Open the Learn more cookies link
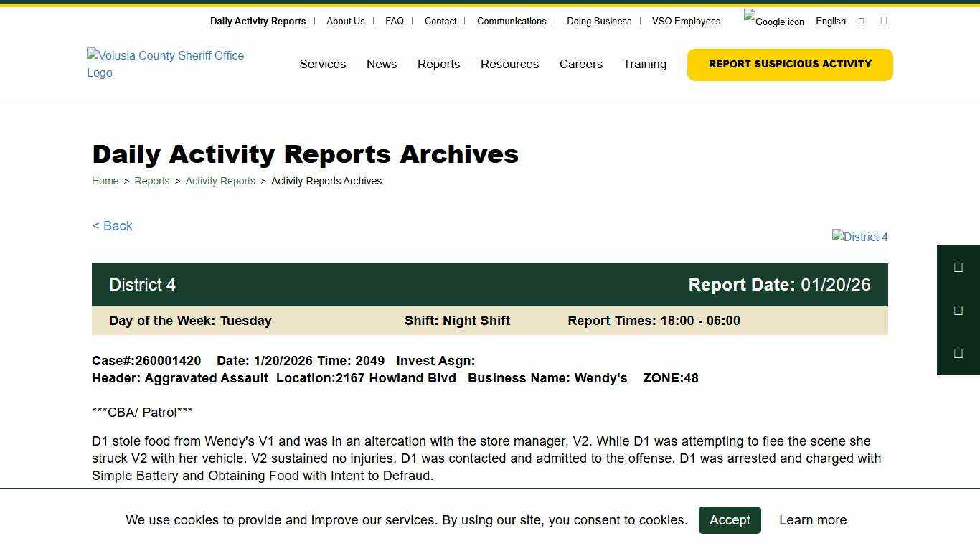The height and width of the screenshot is (551, 980). 812,520
